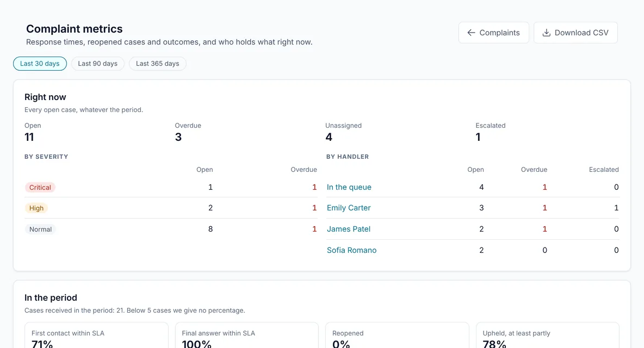644x348 pixels.
Task: Click the BY HANDLER label
Action: [348, 157]
